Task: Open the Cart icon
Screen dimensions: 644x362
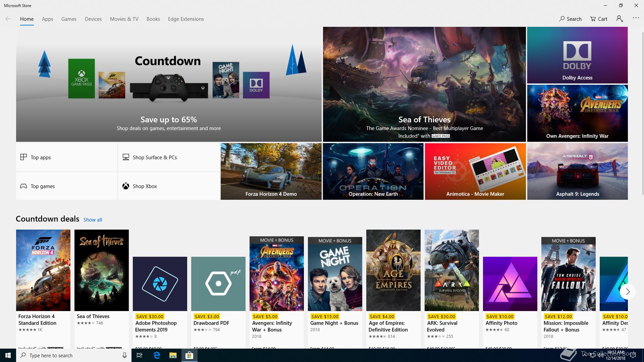Action: click(x=593, y=19)
